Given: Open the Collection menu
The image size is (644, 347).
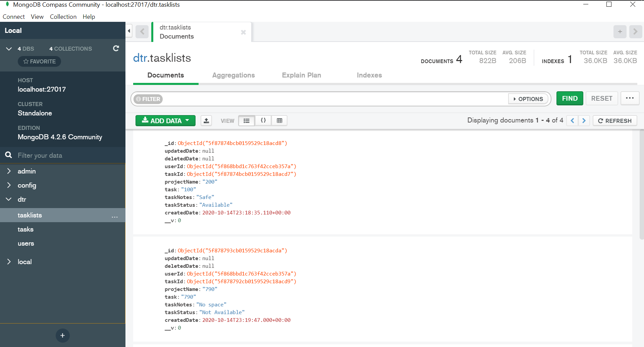Looking at the screenshot, I should click(63, 16).
